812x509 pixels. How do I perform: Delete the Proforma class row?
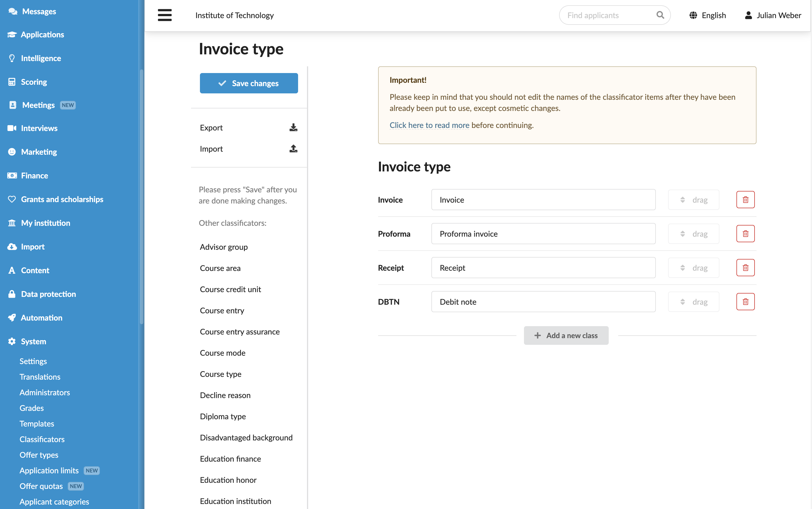click(x=745, y=234)
